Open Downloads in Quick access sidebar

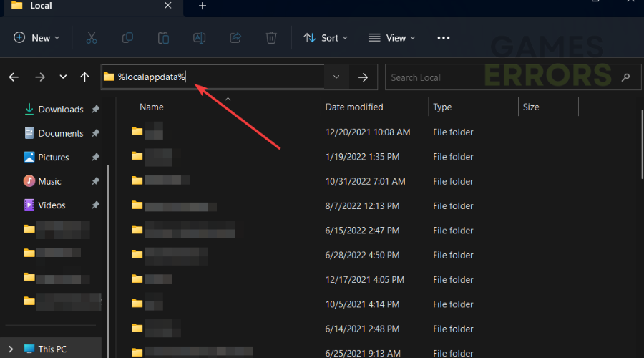(60, 110)
